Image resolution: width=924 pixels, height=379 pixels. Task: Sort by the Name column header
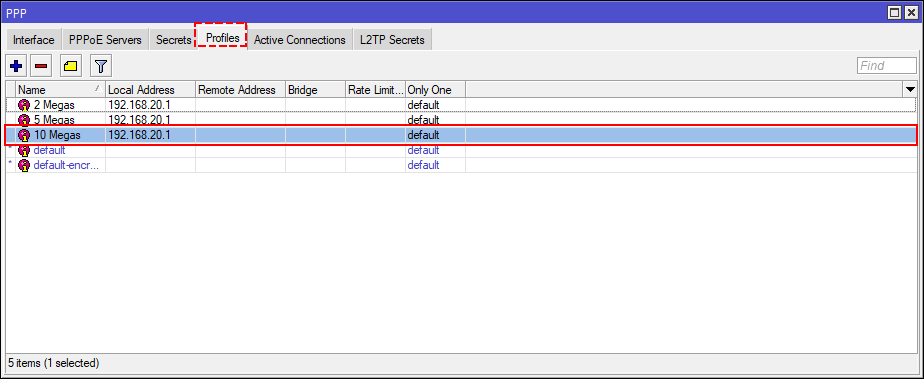tap(61, 90)
